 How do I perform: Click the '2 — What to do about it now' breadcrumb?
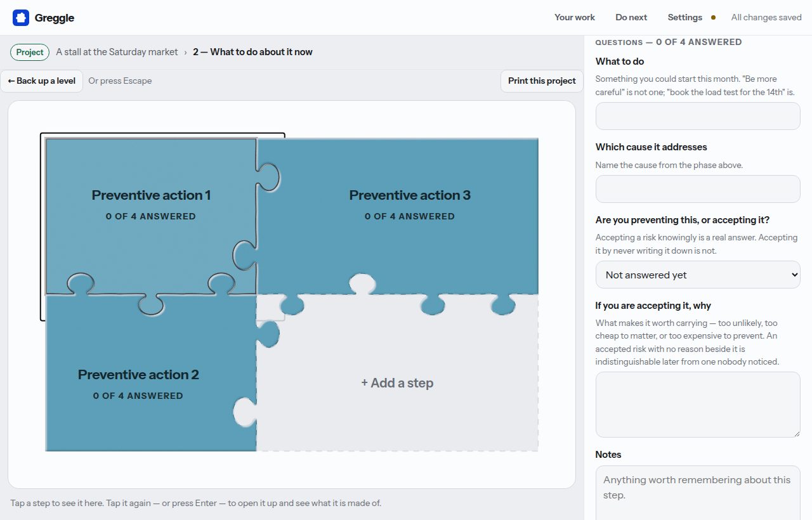tap(252, 52)
